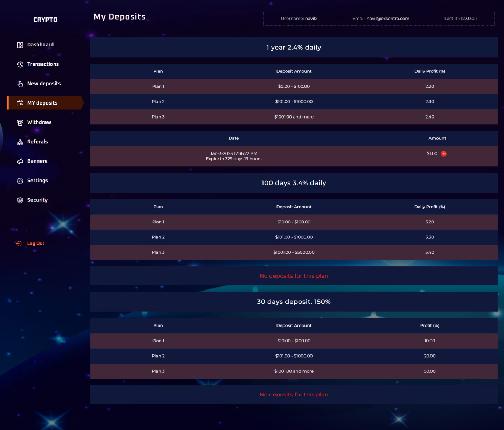Open the New deposits page
Viewport: 504px width, 430px height.
pos(44,84)
